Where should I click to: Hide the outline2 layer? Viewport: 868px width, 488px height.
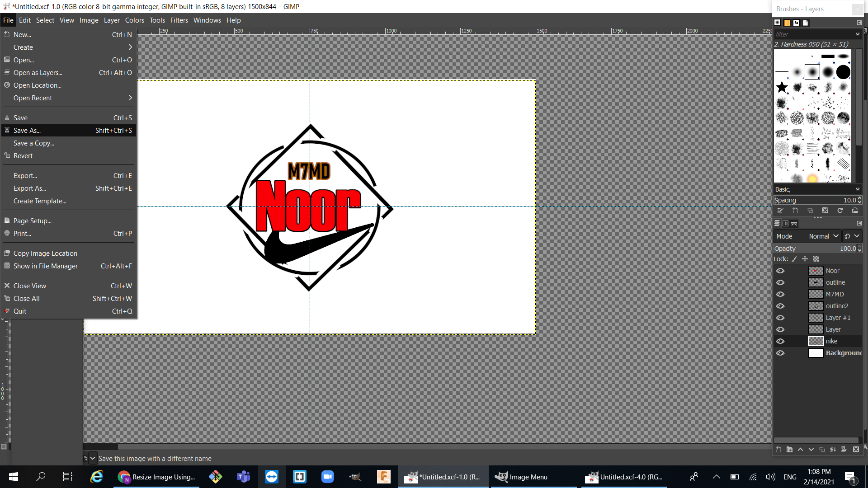point(780,306)
